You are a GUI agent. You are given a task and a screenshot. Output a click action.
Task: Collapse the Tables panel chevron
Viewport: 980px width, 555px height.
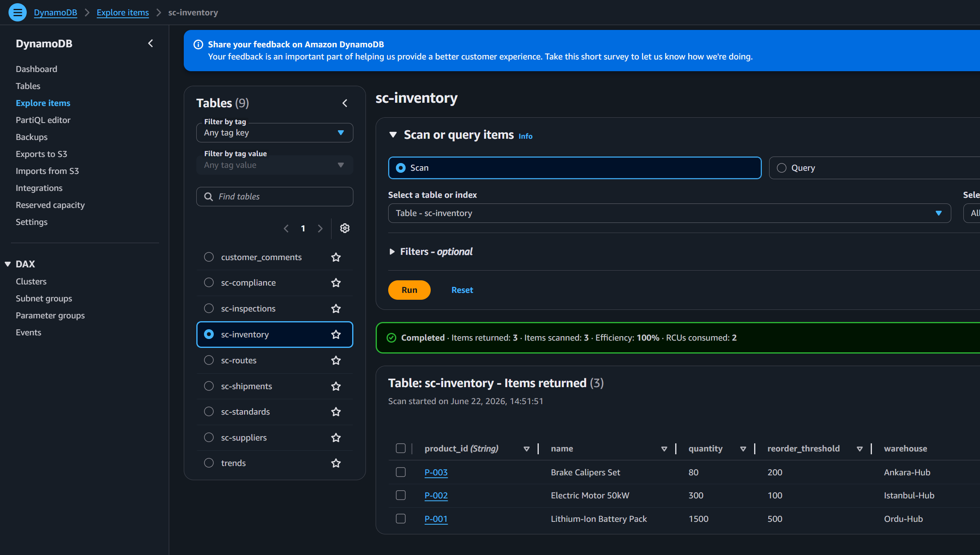coord(345,103)
